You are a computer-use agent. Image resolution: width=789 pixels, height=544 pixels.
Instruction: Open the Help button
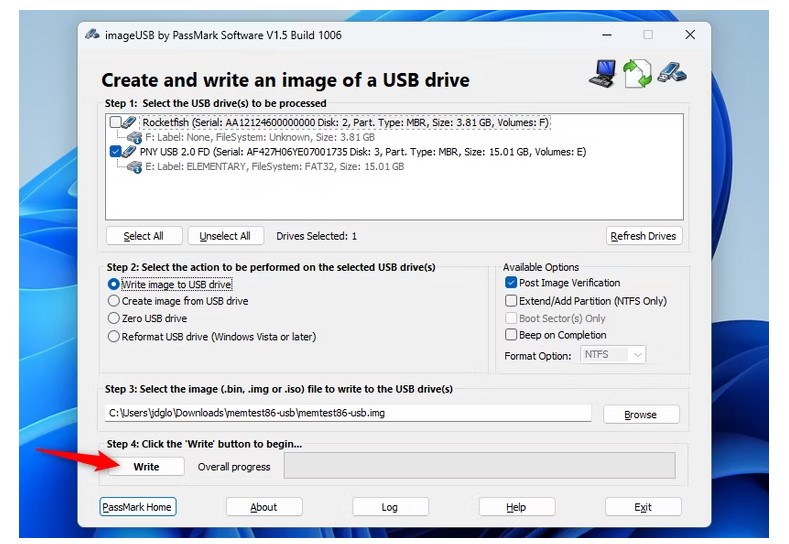[517, 507]
